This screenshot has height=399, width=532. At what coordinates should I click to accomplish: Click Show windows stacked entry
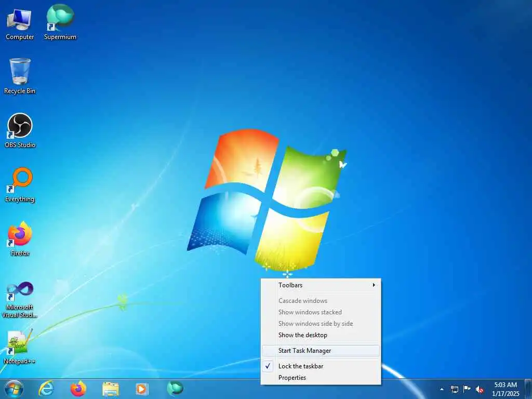tap(321, 312)
